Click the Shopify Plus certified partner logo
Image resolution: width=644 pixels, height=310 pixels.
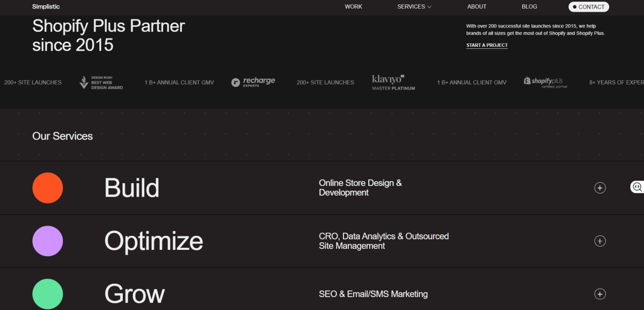[x=546, y=82]
